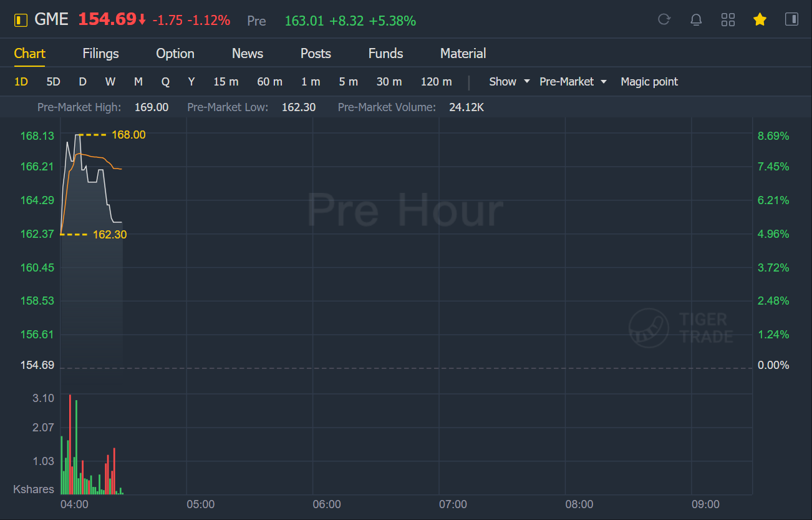Select the 1 m interval

(311, 82)
